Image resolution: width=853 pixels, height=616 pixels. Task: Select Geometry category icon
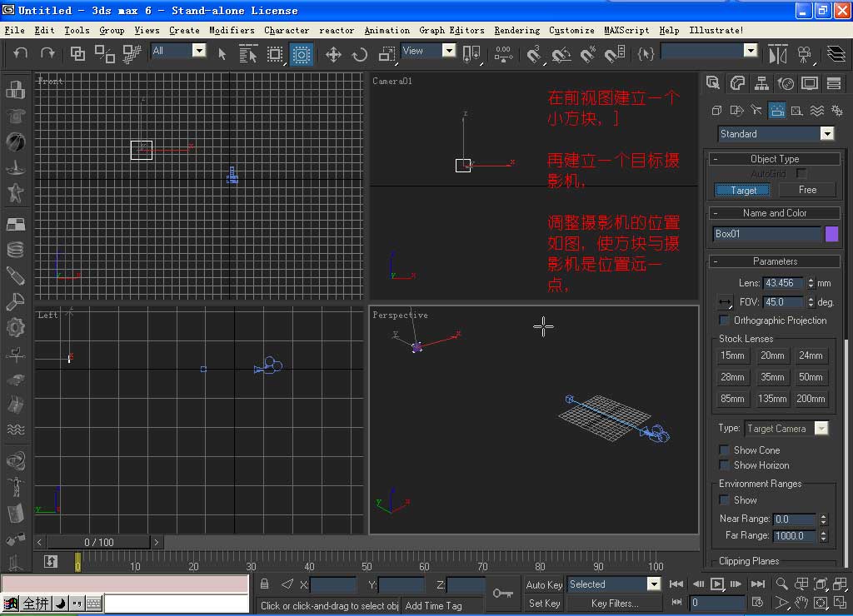point(716,111)
